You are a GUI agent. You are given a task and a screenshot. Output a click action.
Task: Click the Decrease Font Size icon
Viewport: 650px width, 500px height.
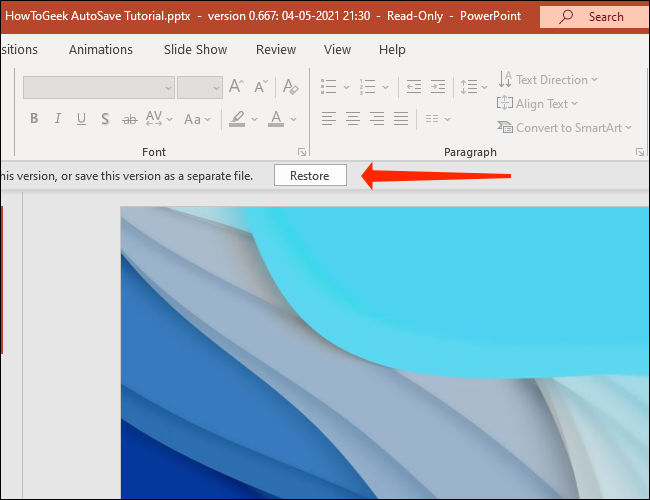(261, 87)
